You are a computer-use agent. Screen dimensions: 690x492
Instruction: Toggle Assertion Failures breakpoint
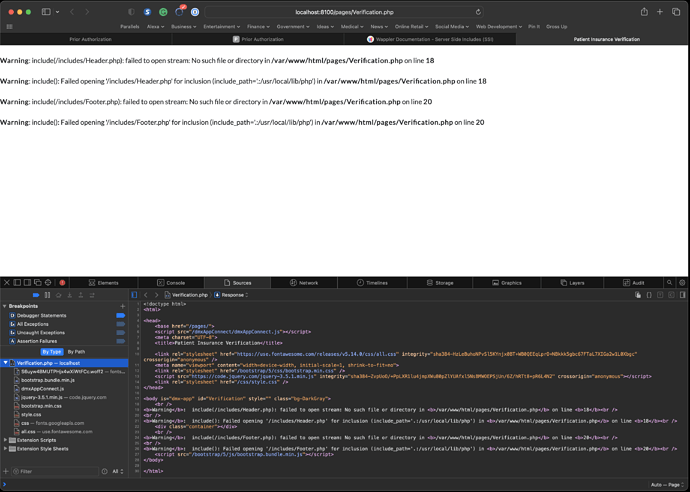click(x=120, y=341)
